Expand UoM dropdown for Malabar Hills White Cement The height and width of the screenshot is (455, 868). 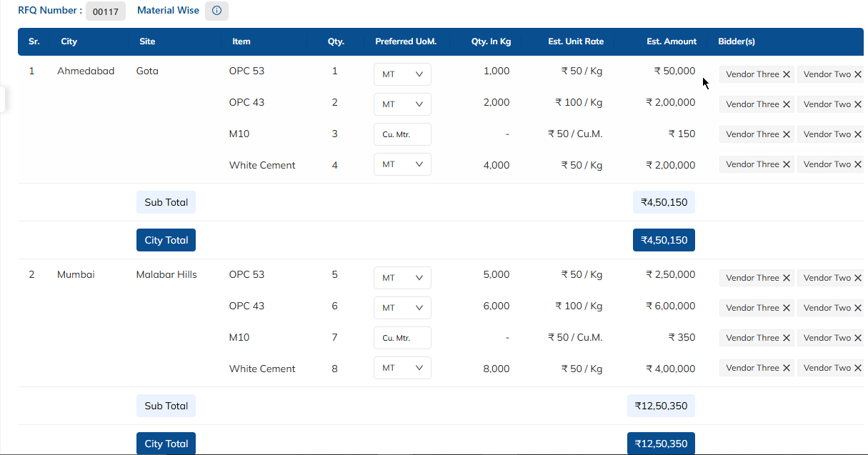pyautogui.click(x=402, y=368)
